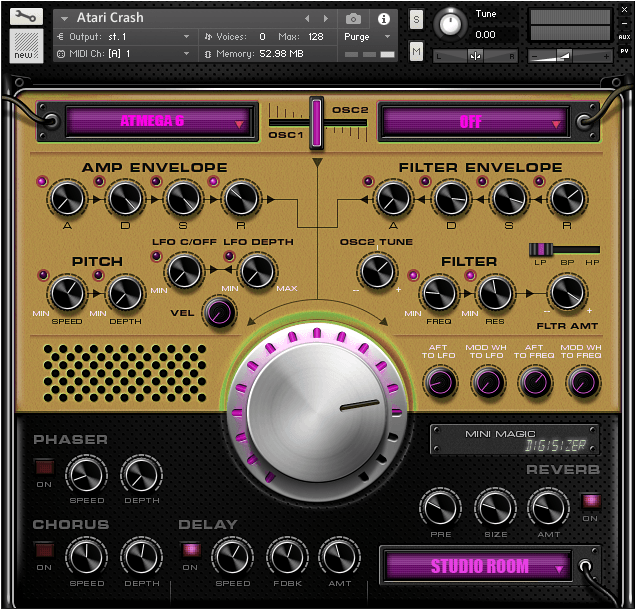Click the AUX button
635x609 pixels.
click(x=624, y=37)
